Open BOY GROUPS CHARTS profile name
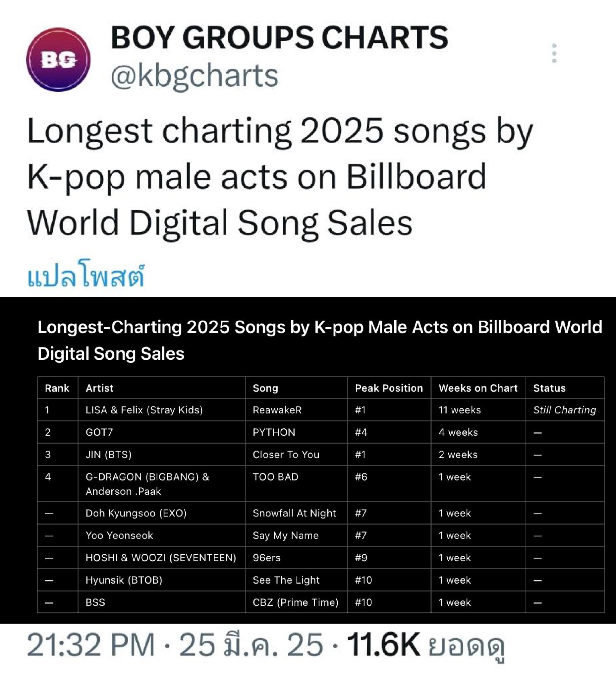The height and width of the screenshot is (679, 616). click(279, 37)
